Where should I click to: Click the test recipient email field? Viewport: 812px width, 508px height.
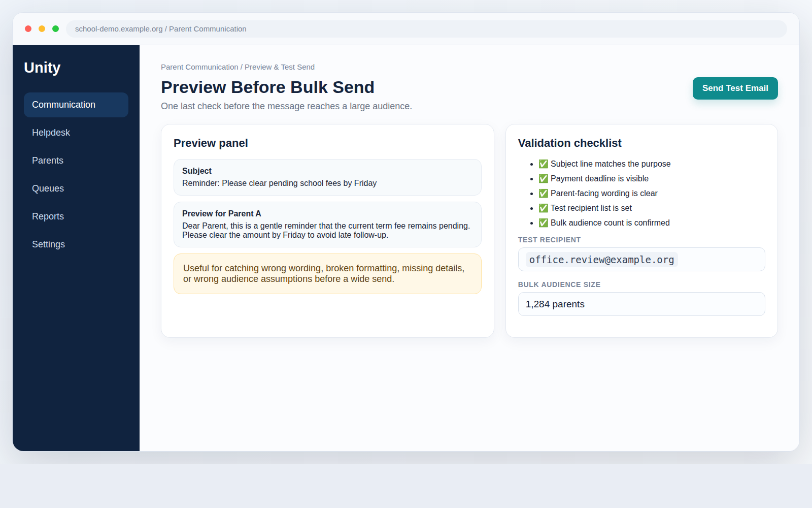pos(641,260)
